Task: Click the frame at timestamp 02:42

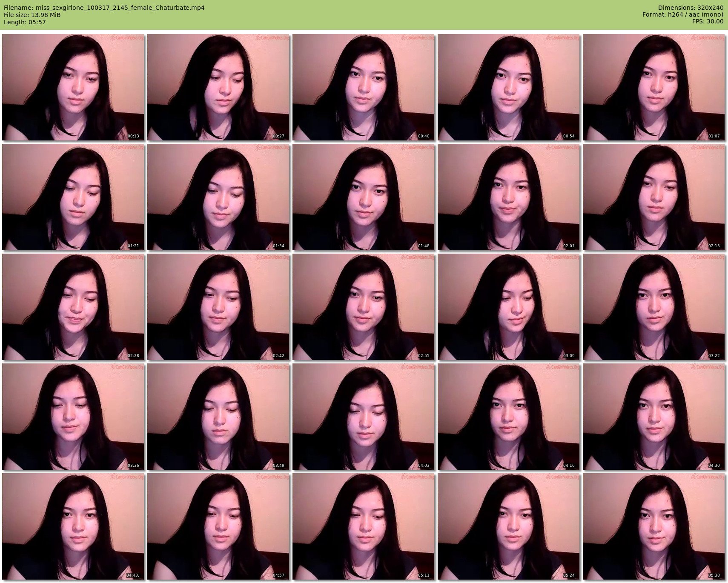Action: [218, 307]
